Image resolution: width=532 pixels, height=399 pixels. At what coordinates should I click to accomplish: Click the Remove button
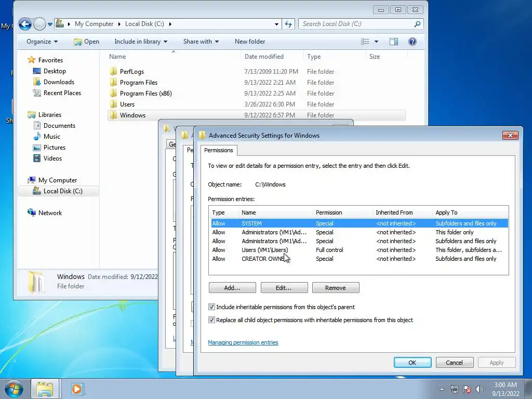point(336,288)
